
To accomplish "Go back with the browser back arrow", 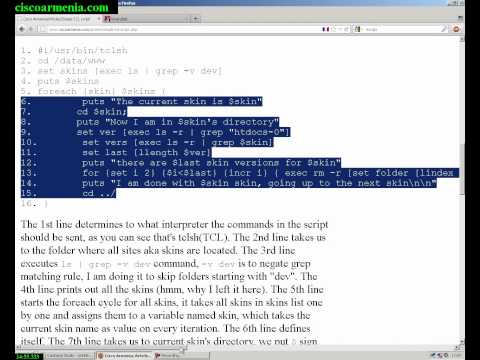I will point(22,29).
